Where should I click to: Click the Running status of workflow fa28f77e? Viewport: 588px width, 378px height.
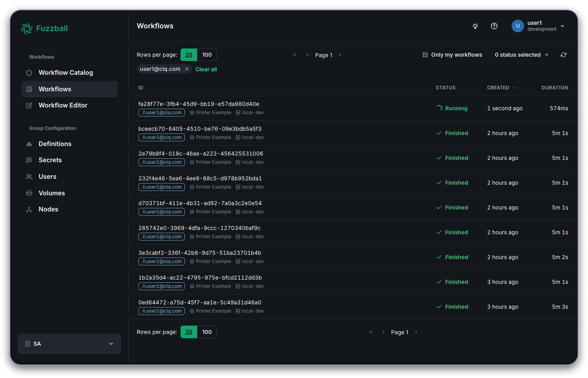tap(456, 108)
